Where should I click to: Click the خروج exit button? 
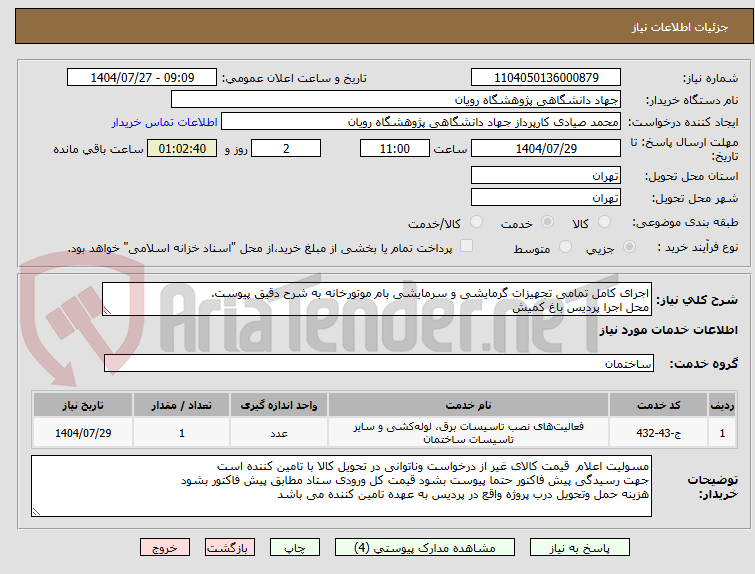[x=165, y=548]
